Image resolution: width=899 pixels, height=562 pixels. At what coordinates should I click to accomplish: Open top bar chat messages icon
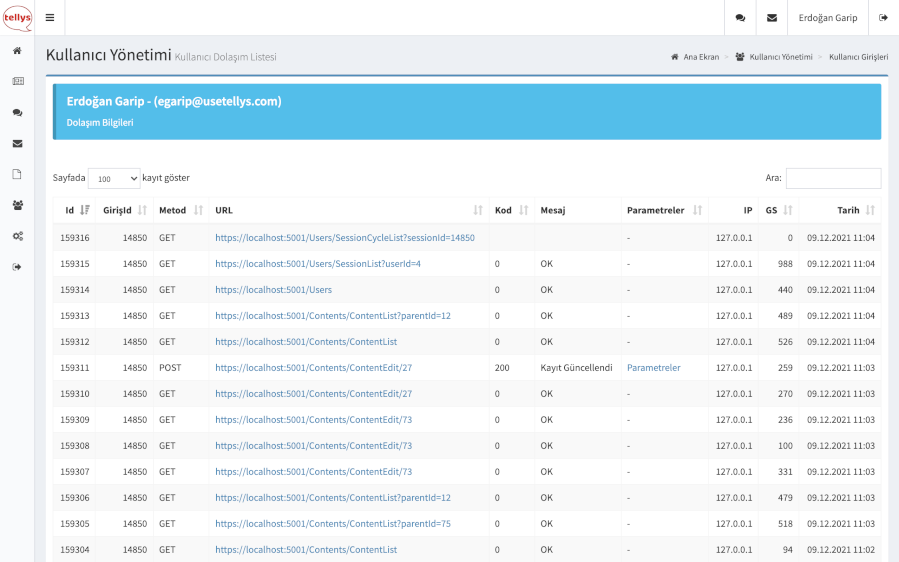point(740,17)
